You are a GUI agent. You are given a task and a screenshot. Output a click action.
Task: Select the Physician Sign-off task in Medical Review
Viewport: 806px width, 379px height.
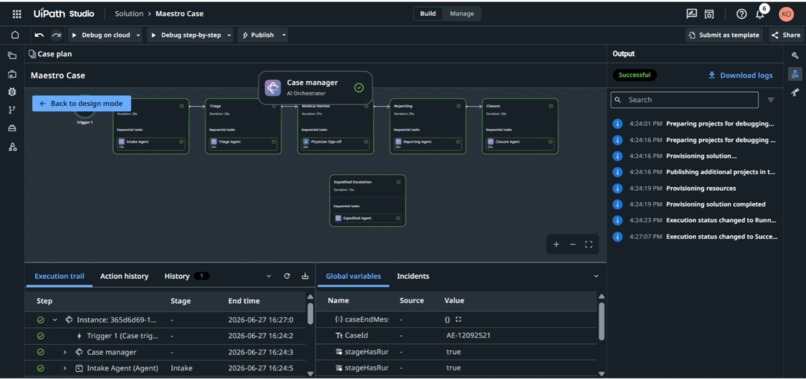pos(336,143)
